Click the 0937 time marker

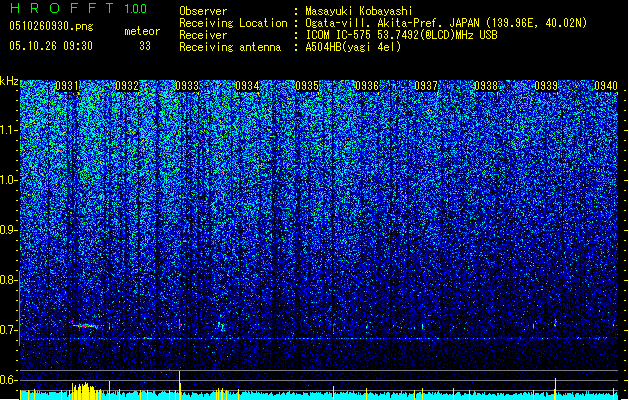[426, 86]
